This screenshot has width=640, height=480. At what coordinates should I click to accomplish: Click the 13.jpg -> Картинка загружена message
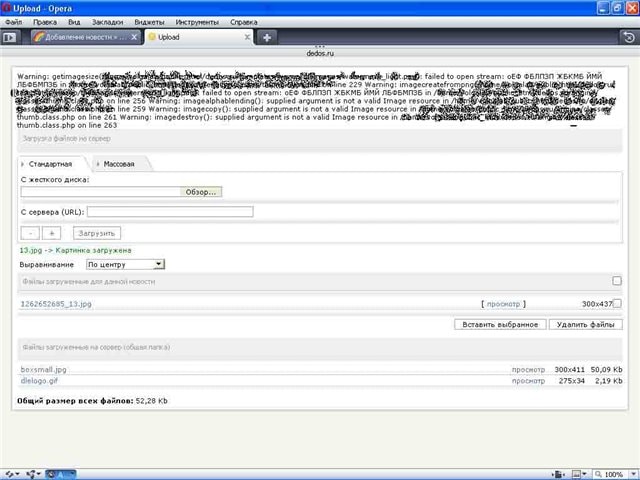[76, 250]
